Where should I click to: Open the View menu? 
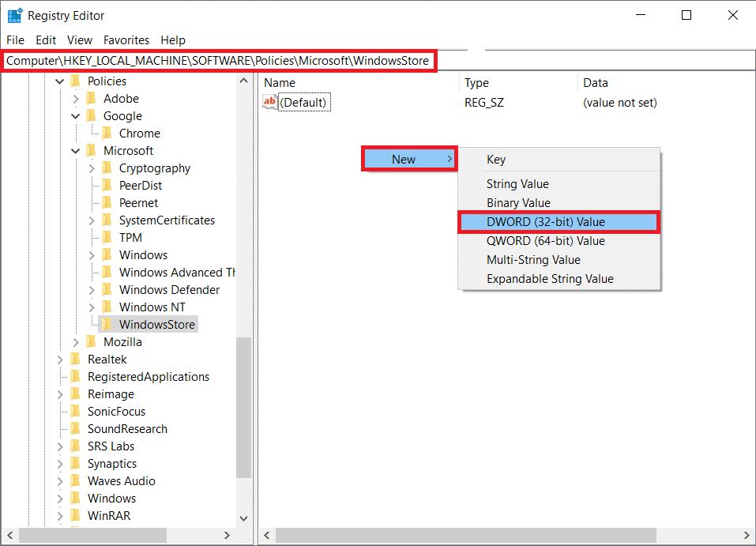click(80, 40)
